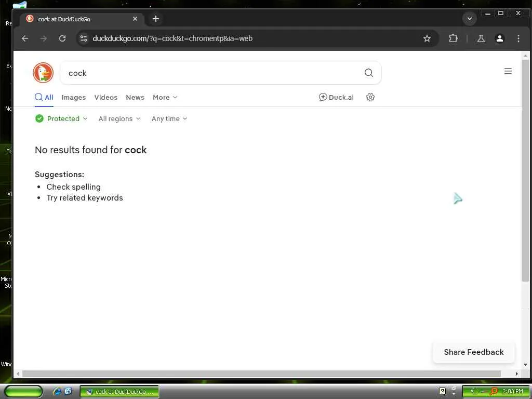Viewport: 532px width, 399px height.
Task: Click the orange magnifier tray icon
Action: pyautogui.click(x=494, y=391)
